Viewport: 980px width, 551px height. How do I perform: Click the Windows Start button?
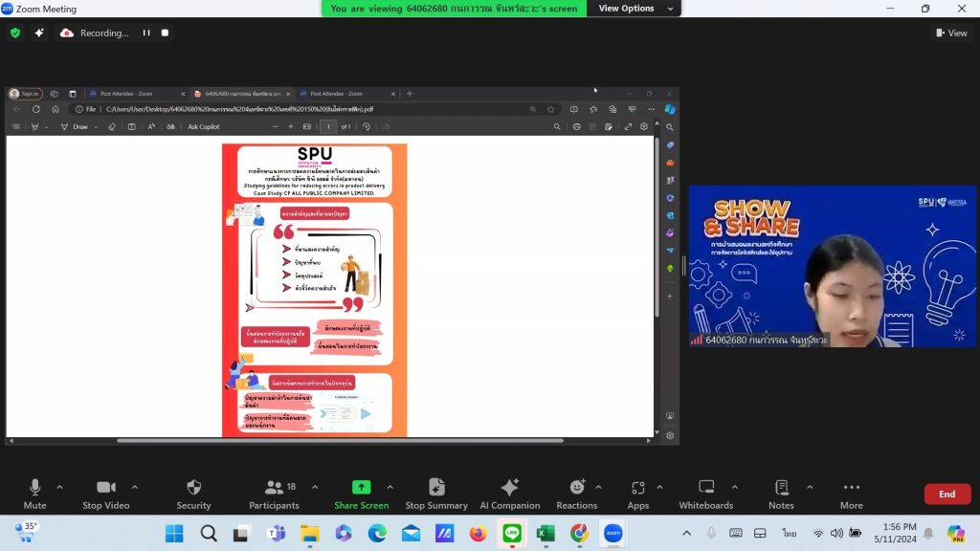point(174,533)
